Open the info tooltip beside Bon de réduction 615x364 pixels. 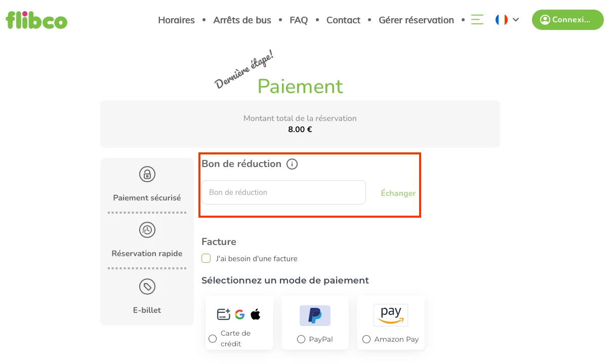coord(293,164)
